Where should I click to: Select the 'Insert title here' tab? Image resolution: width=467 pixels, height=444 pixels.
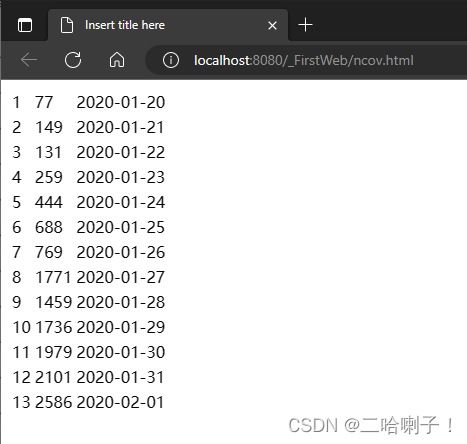[168, 25]
